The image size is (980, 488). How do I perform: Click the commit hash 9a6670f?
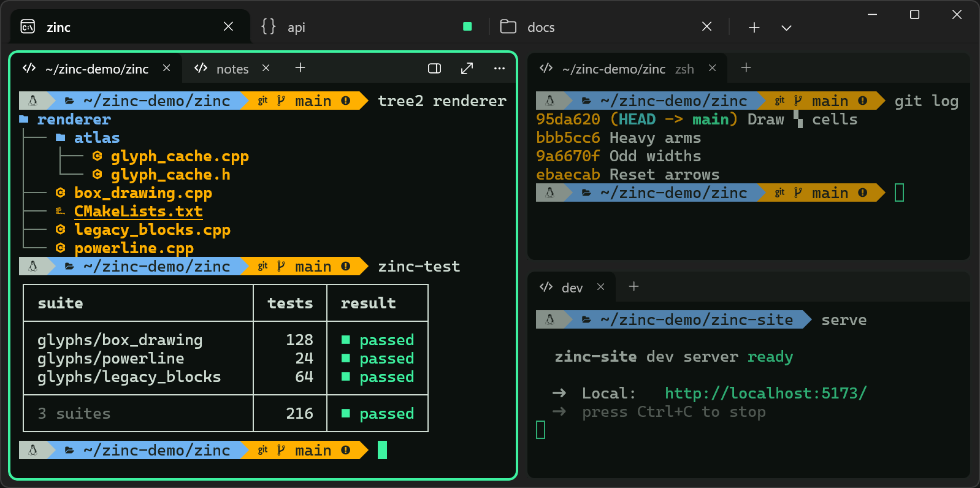(x=568, y=156)
